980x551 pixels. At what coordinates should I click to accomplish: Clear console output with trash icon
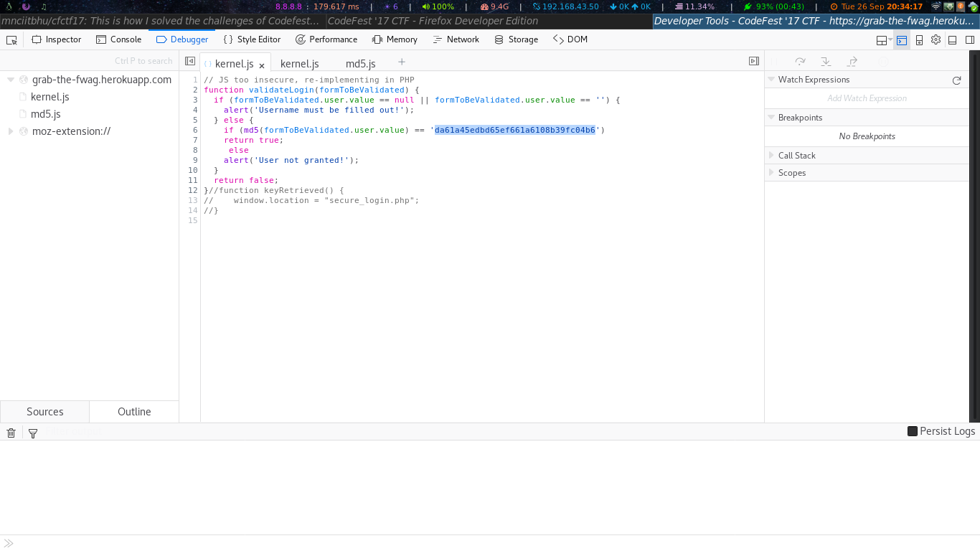[x=11, y=433]
